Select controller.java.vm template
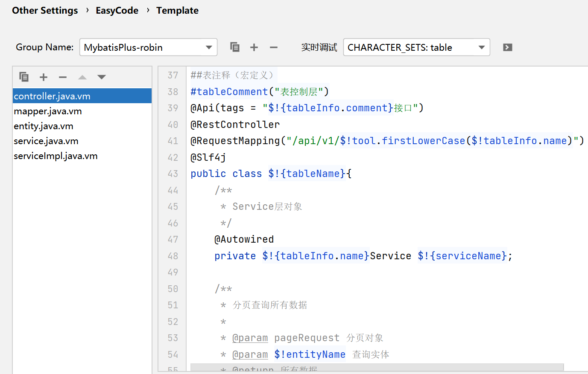 point(52,96)
